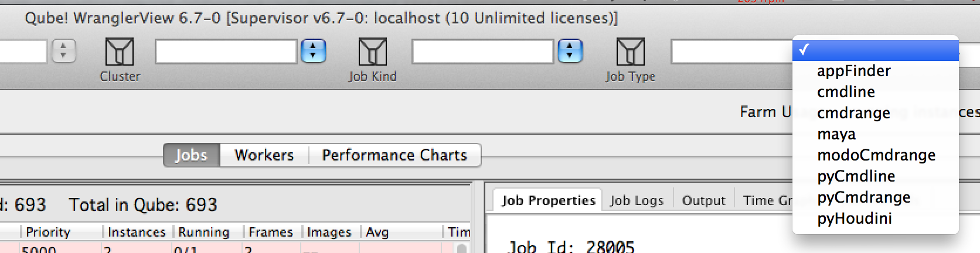Click the leftmost gray stepper arrows
This screenshot has width=980, height=253.
[63, 52]
